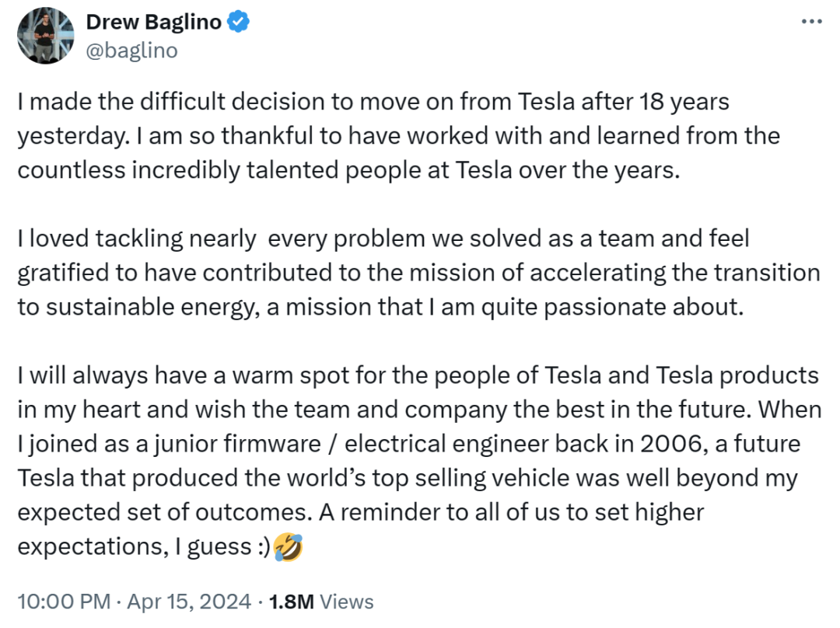The width and height of the screenshot is (840, 628).
Task: Open Drew Baglino's profile picture
Action: point(46,36)
